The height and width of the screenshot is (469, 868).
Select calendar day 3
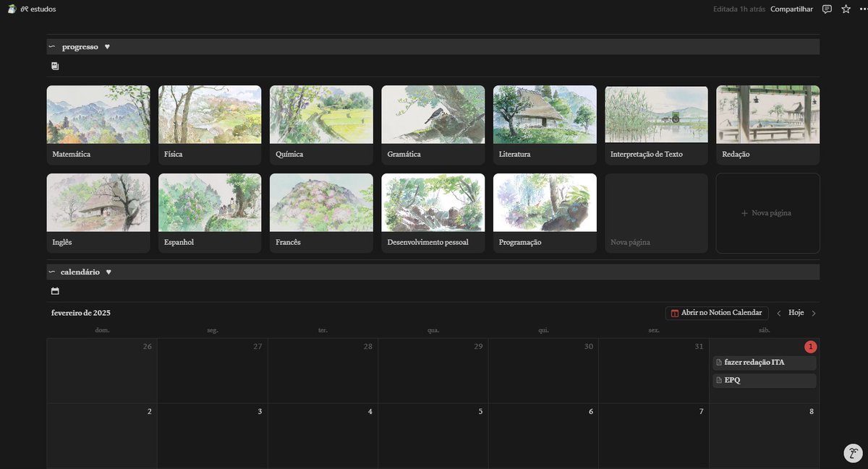(x=213, y=436)
